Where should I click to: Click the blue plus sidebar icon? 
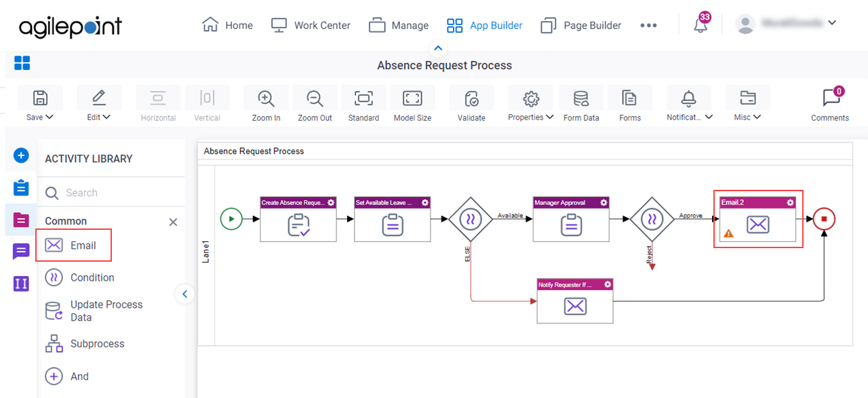[x=21, y=156]
